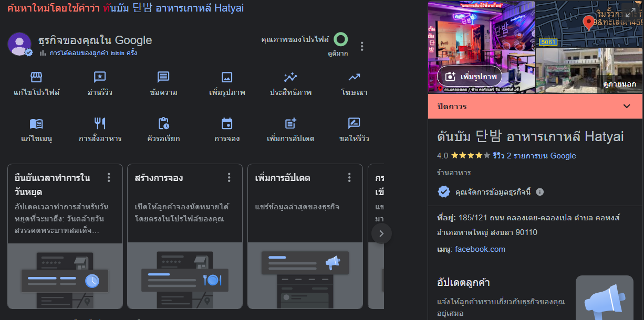The width and height of the screenshot is (644, 320).
Task: Open รีวิว 2 รายการบน Google link
Action: pyautogui.click(x=534, y=156)
